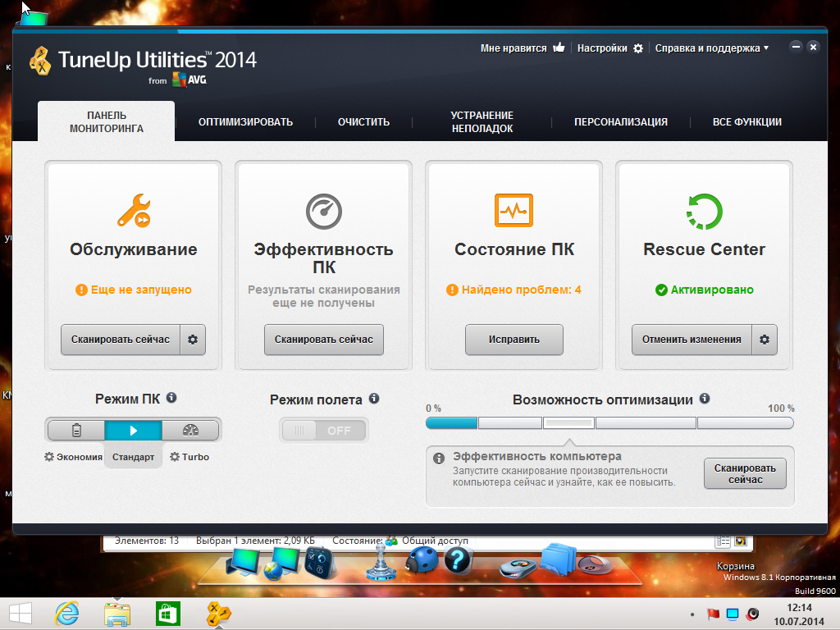Open settings gear for Экономия mode

pyautogui.click(x=49, y=457)
